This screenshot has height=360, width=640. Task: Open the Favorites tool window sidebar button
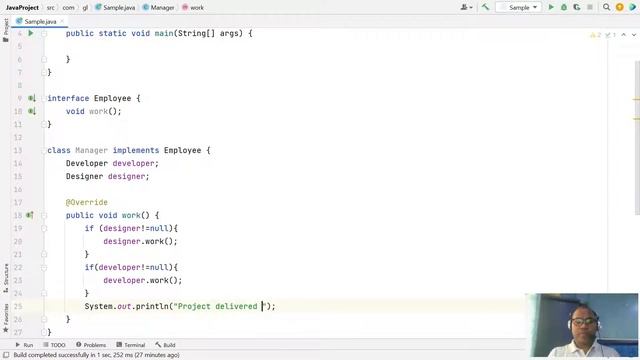[x=6, y=318]
